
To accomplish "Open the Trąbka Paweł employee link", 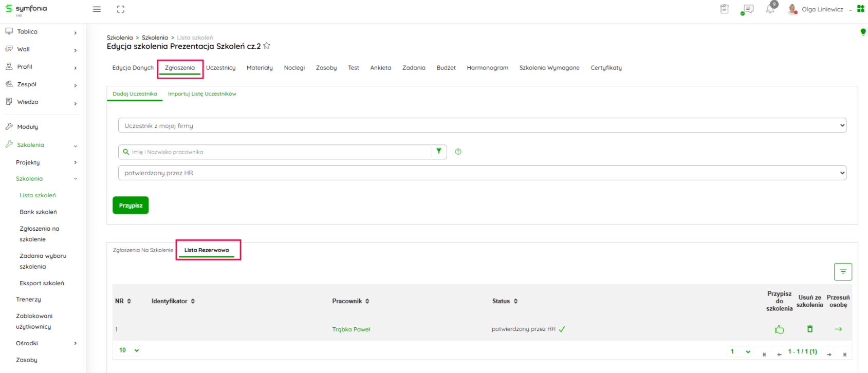I will 351,329.
